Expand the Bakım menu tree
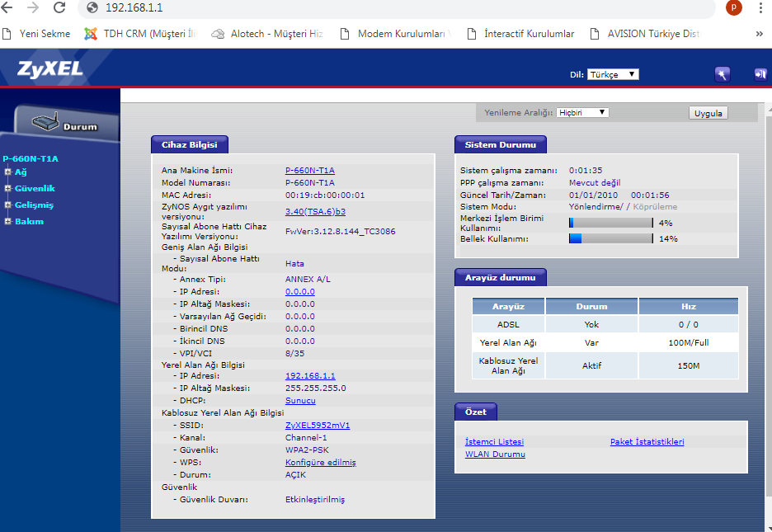 (8, 222)
